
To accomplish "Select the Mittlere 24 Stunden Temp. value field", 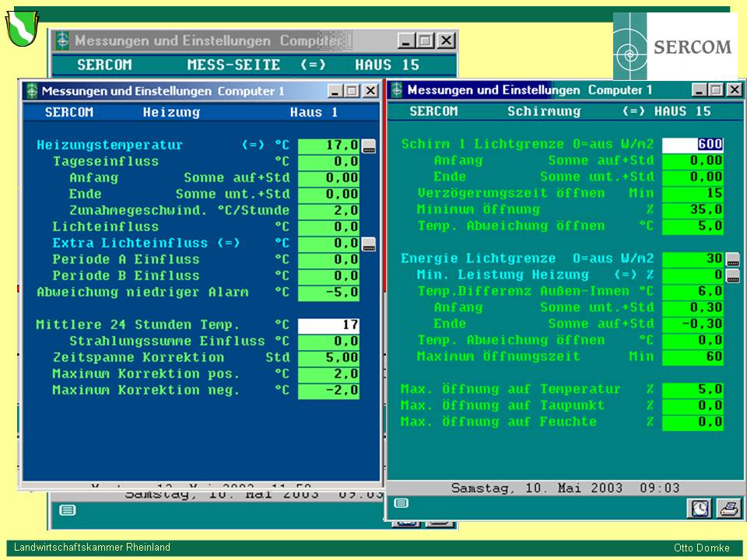I will coord(328,325).
